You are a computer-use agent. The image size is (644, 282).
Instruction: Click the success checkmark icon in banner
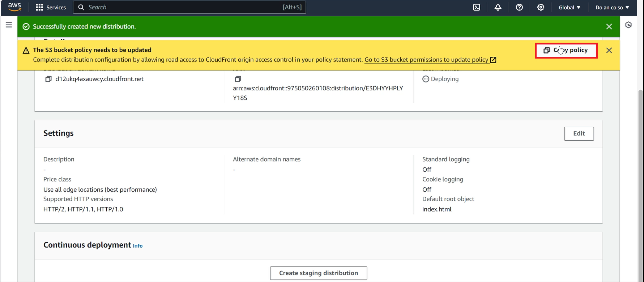point(26,26)
